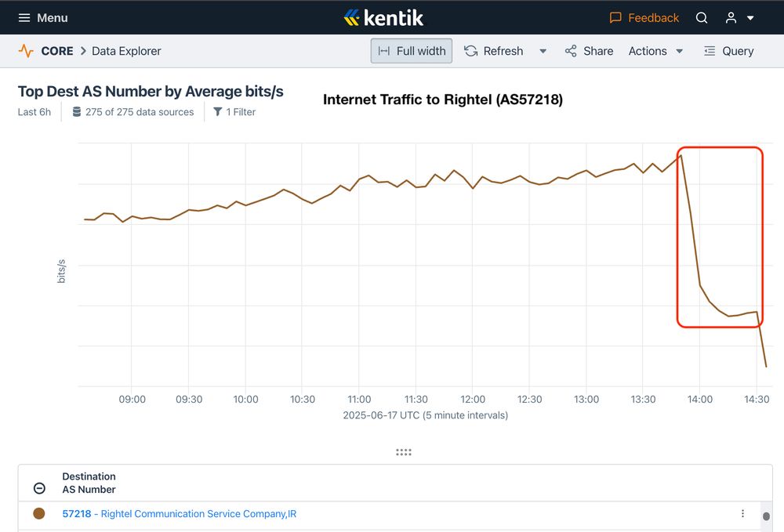Click the data sources database icon
Image resolution: width=784 pixels, height=532 pixels.
[77, 112]
